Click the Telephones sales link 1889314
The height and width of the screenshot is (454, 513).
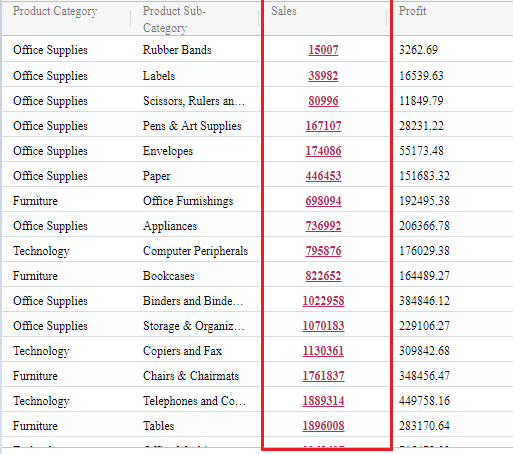pyautogui.click(x=323, y=401)
